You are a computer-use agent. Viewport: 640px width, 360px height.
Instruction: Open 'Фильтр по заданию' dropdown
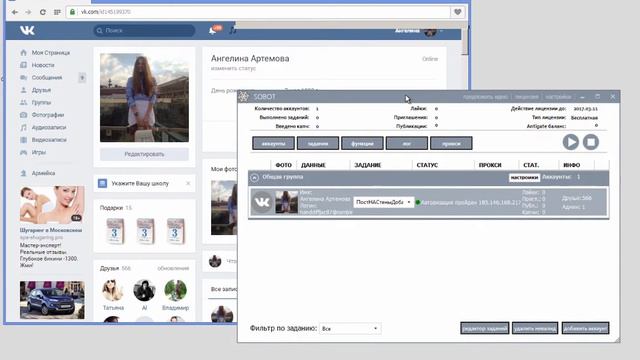click(x=350, y=329)
